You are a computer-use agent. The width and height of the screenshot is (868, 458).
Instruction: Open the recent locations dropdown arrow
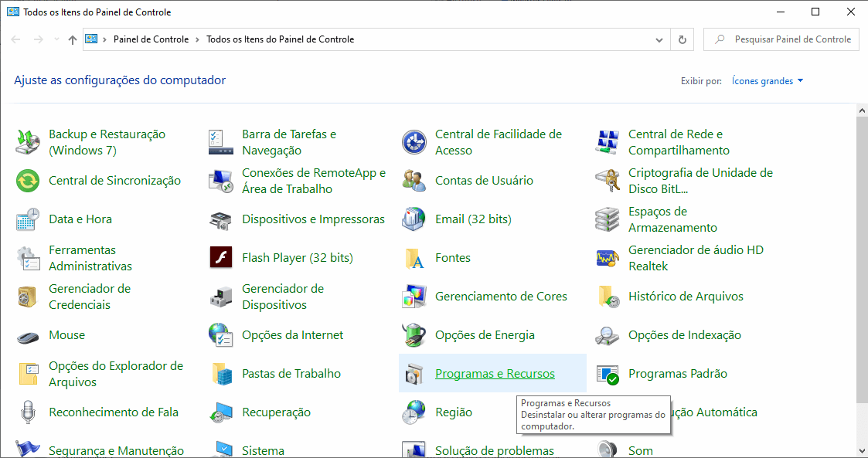(x=56, y=40)
